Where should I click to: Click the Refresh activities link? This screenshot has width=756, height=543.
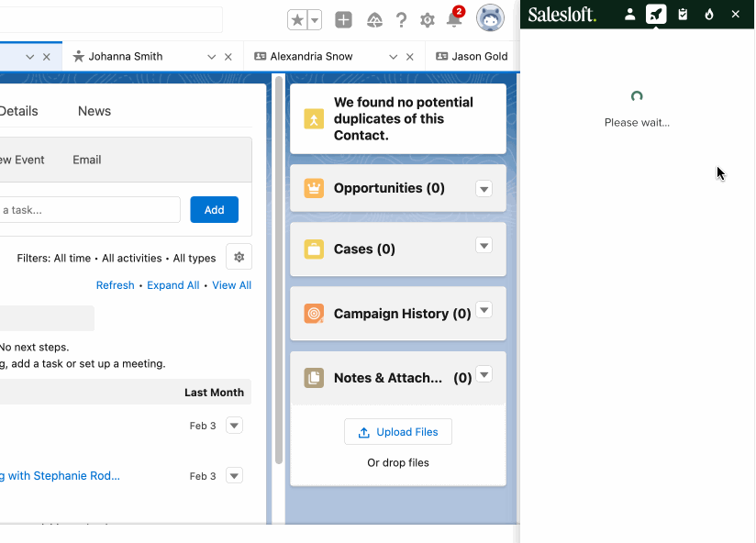pos(115,284)
